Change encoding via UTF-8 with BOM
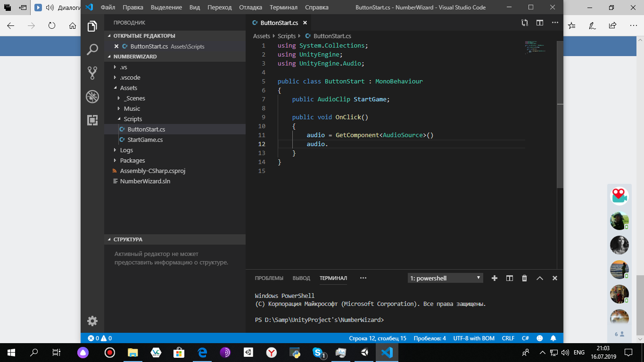The height and width of the screenshot is (362, 644). click(x=474, y=338)
